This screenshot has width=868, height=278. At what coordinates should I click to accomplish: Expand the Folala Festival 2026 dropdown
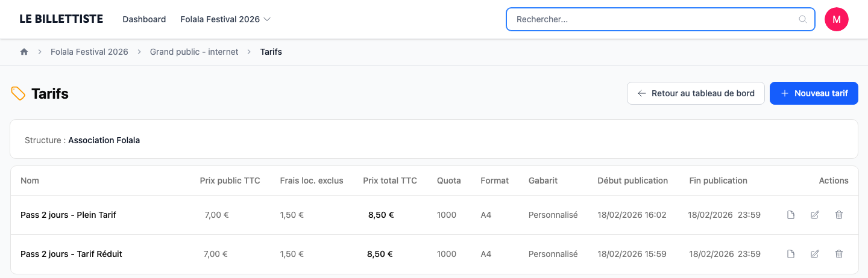point(225,19)
